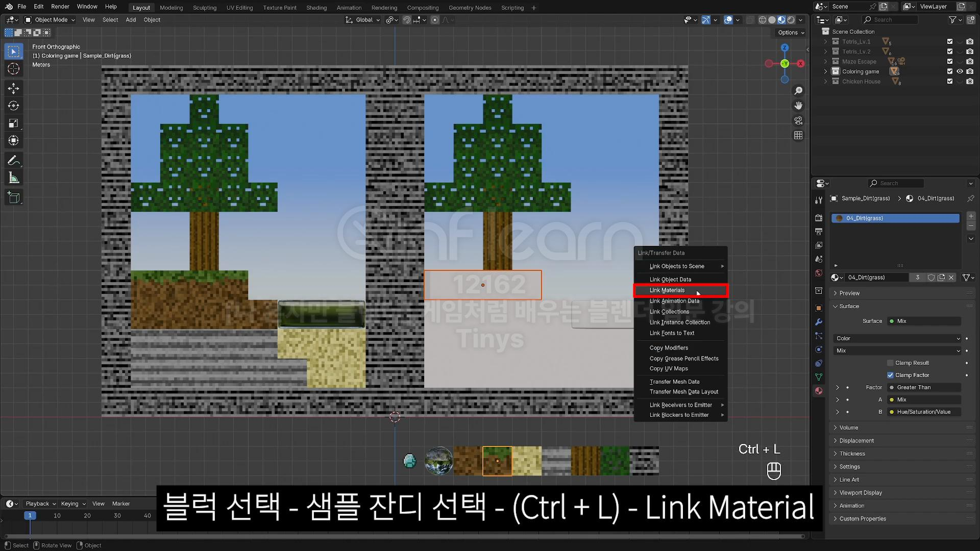The height and width of the screenshot is (551, 980).
Task: Open the viewport Select menu
Action: click(110, 20)
